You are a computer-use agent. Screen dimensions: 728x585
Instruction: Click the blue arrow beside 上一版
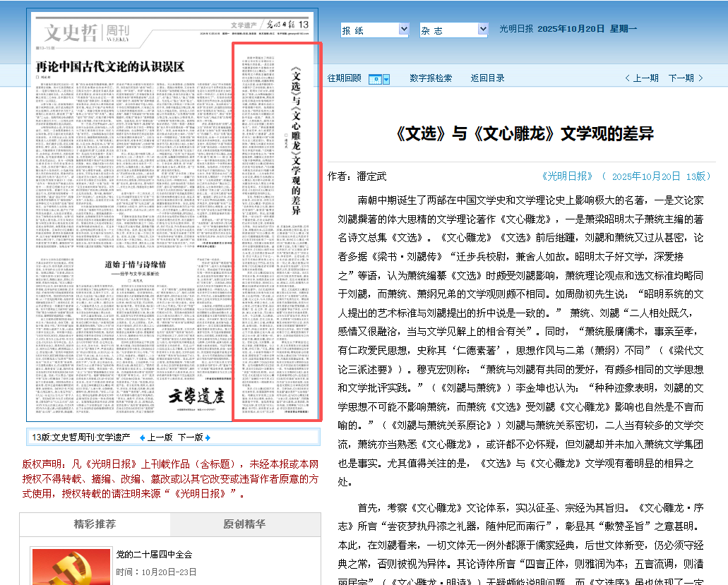click(142, 438)
